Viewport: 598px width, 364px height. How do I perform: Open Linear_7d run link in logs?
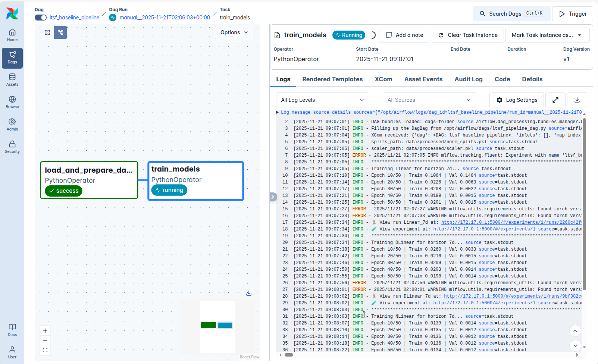(511, 222)
